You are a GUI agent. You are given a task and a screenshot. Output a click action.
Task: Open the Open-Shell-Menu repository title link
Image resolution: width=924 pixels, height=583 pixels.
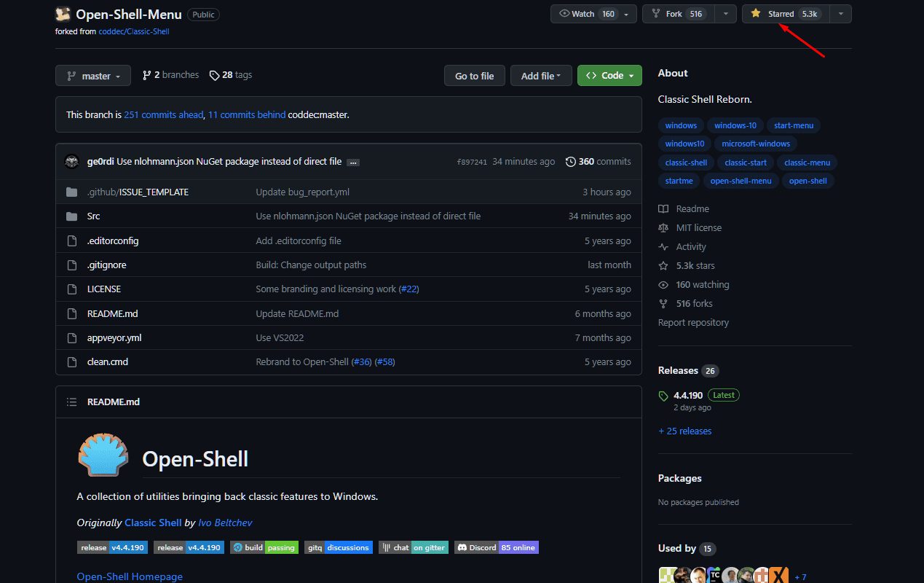(129, 14)
